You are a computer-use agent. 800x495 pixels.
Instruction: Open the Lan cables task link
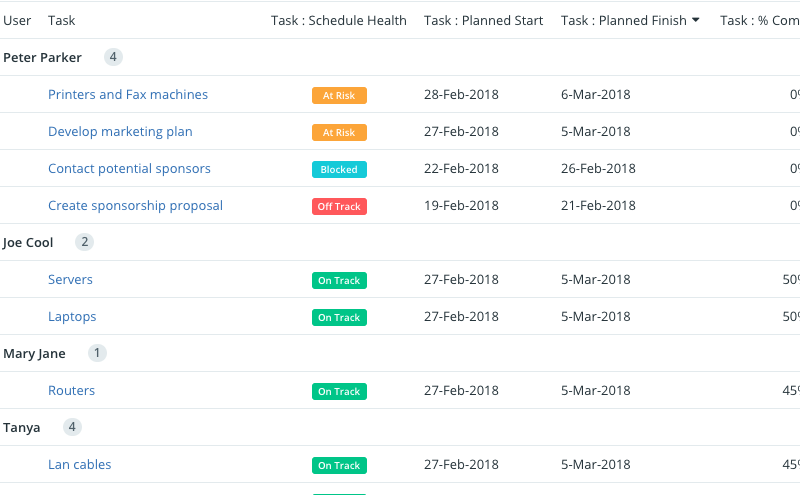[80, 465]
